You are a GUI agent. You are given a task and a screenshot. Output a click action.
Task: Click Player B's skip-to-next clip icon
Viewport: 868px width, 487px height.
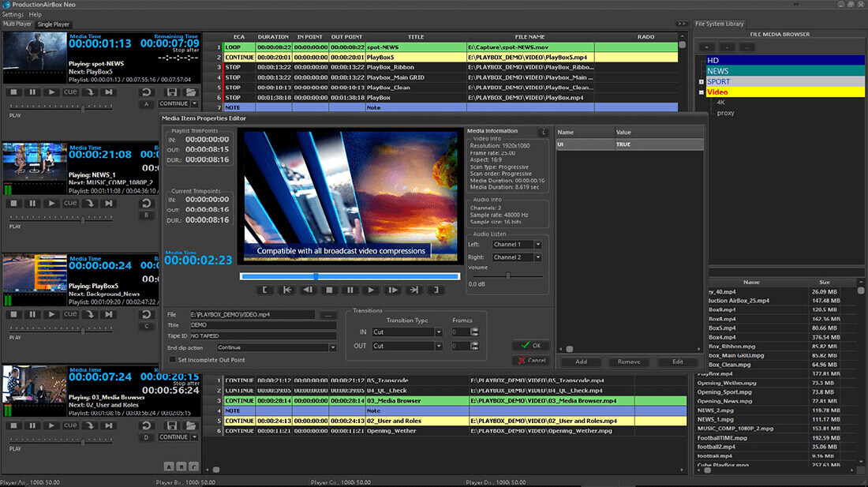[109, 203]
